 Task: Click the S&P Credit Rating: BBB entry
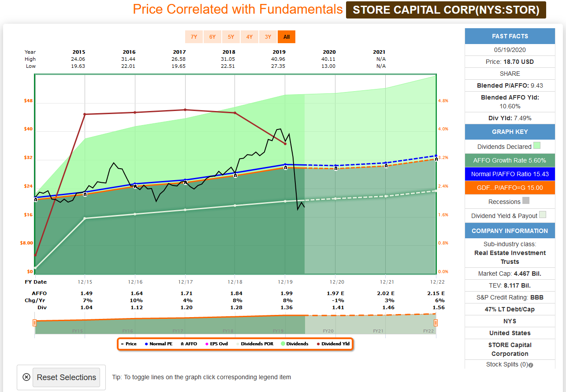510,297
